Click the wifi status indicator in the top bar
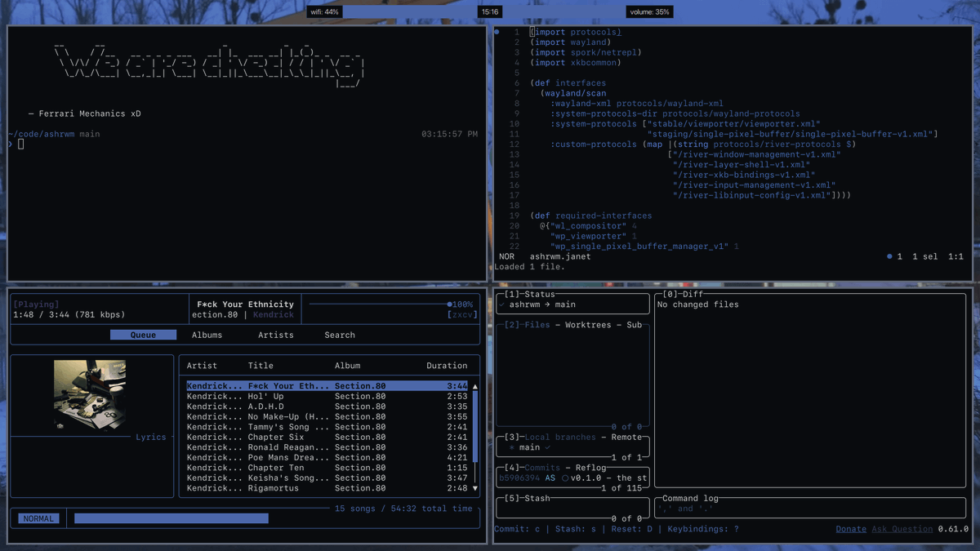The image size is (980, 551). [324, 11]
